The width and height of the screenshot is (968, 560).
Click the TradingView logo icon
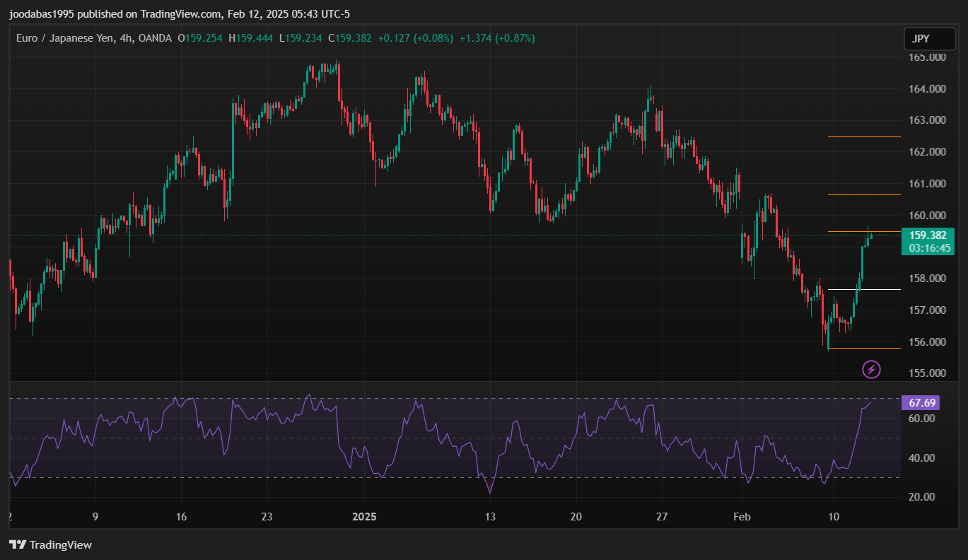point(18,545)
